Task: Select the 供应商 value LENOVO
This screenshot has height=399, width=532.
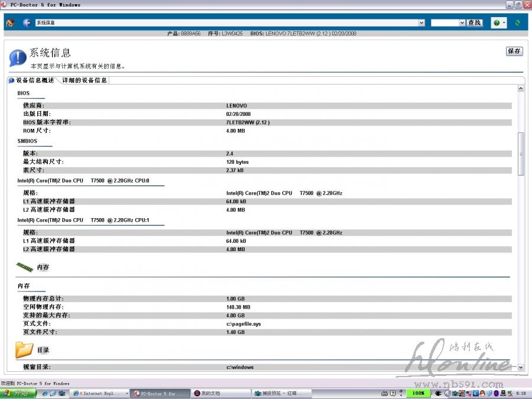Action: coord(236,106)
